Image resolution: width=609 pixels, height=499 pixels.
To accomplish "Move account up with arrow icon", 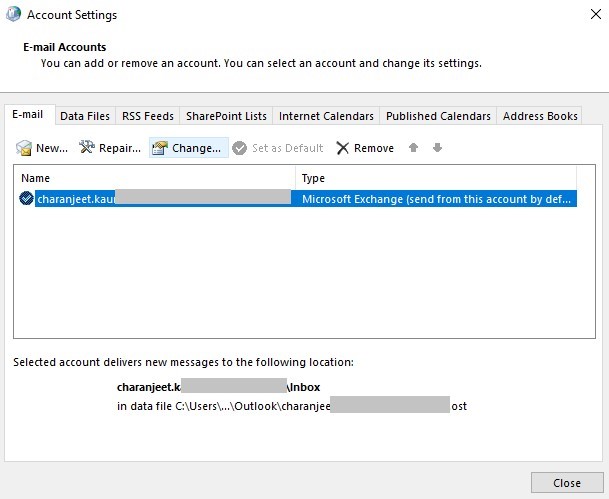I will [413, 148].
